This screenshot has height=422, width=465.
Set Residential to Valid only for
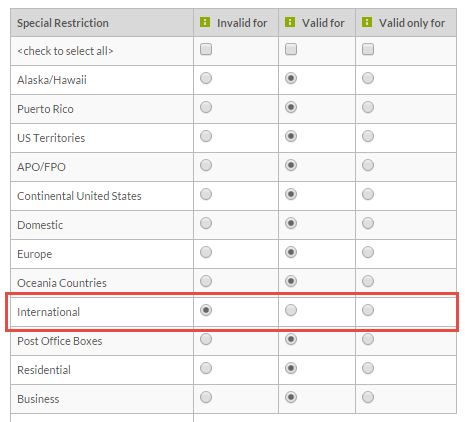(x=368, y=368)
